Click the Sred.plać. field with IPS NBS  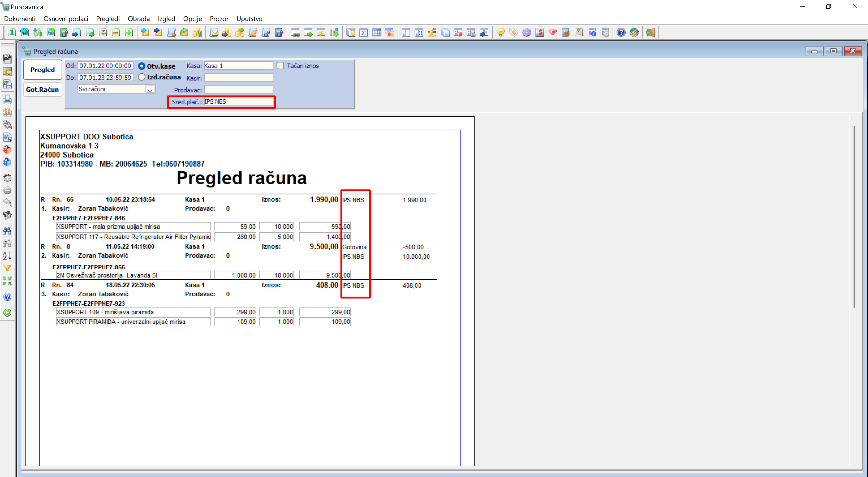[x=238, y=101]
